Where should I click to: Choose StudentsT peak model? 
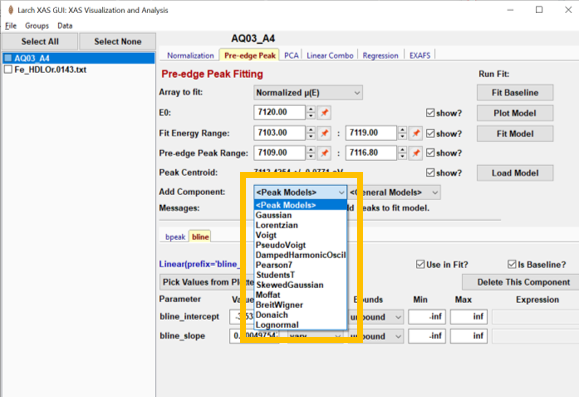point(300,275)
